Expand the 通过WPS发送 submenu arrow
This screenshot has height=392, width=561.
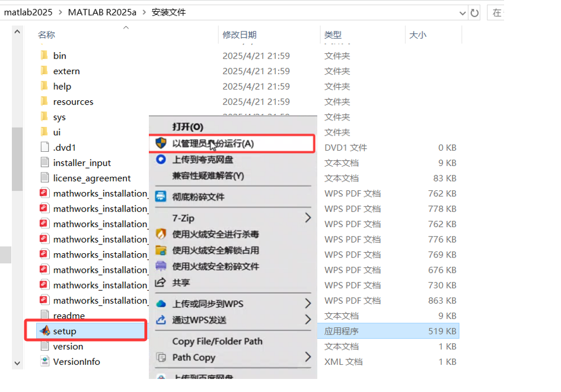308,319
